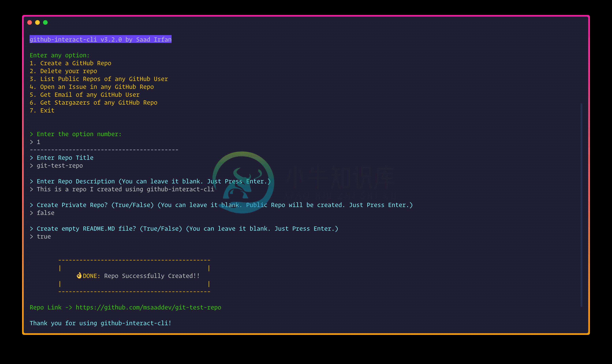Select '1. Create a GitHub Repo' line
Image resolution: width=612 pixels, height=364 pixels.
point(70,63)
